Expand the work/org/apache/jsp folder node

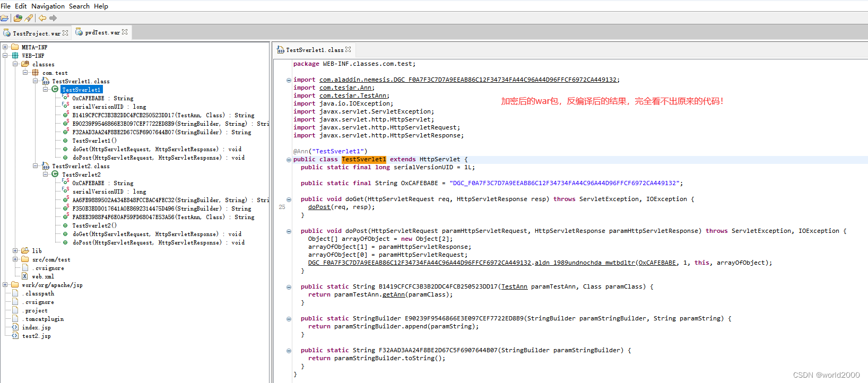coord(5,285)
